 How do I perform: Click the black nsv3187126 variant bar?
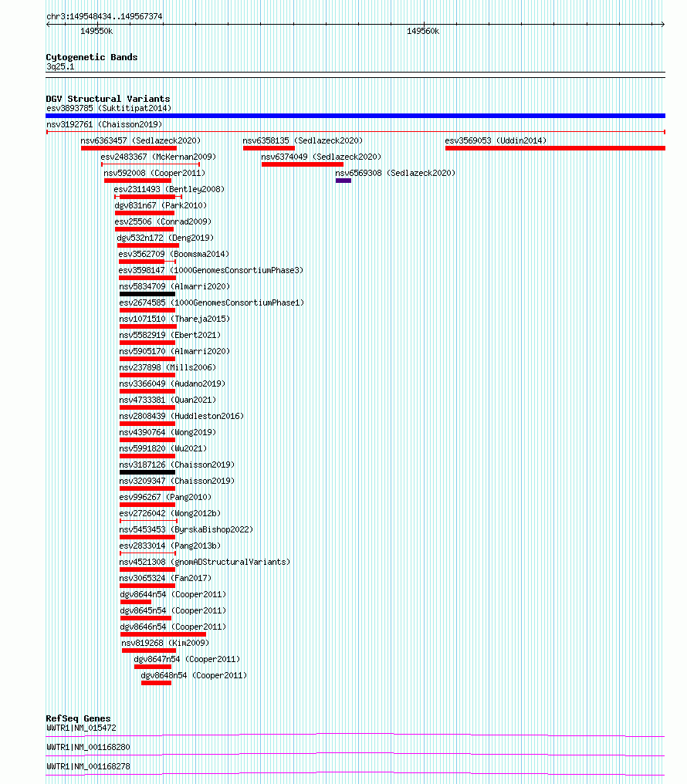147,472
